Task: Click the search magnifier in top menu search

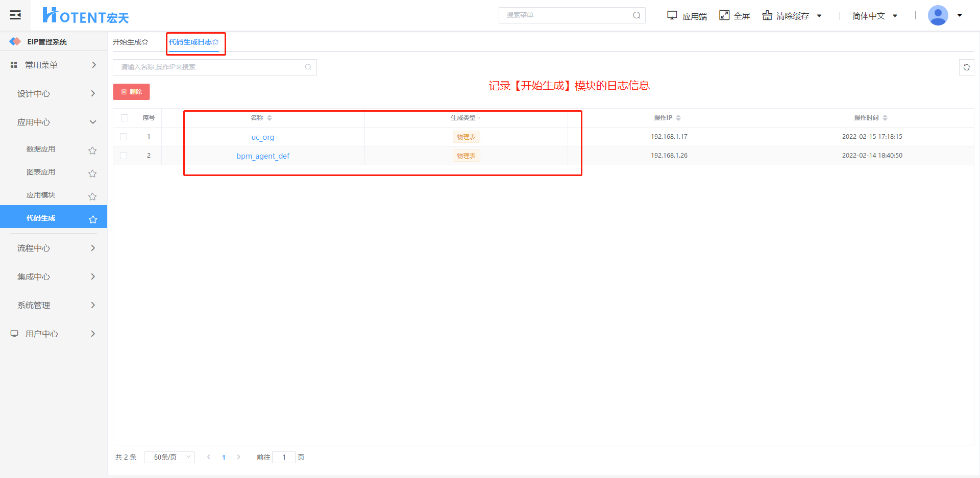Action: tap(636, 15)
